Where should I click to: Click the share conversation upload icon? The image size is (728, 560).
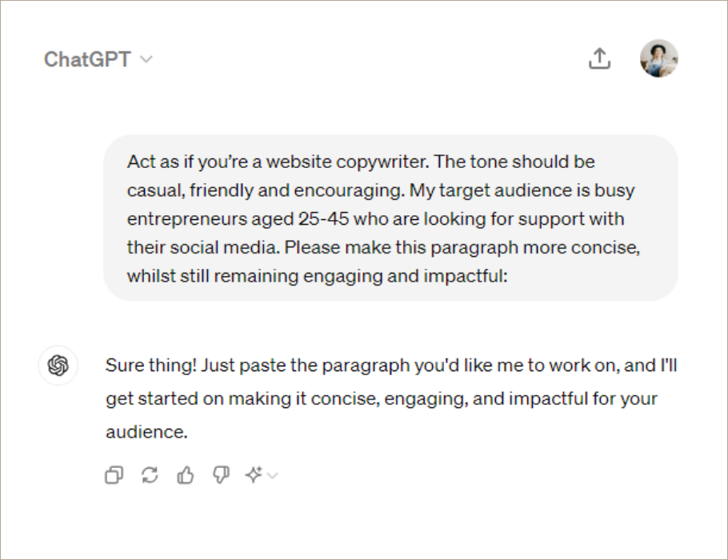(x=599, y=58)
